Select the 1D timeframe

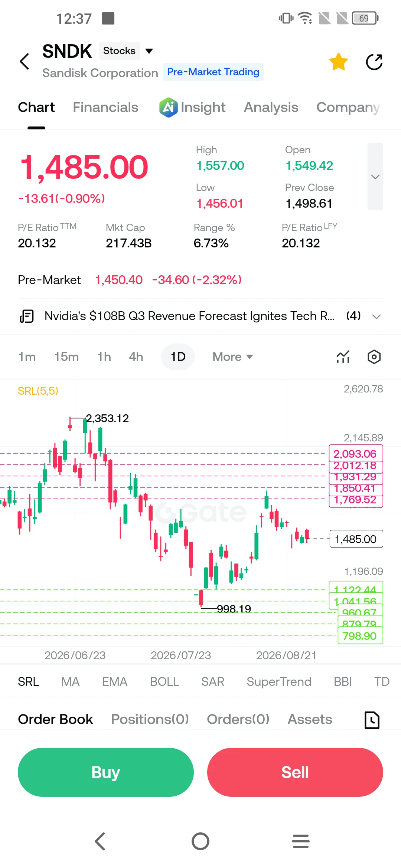point(178,357)
